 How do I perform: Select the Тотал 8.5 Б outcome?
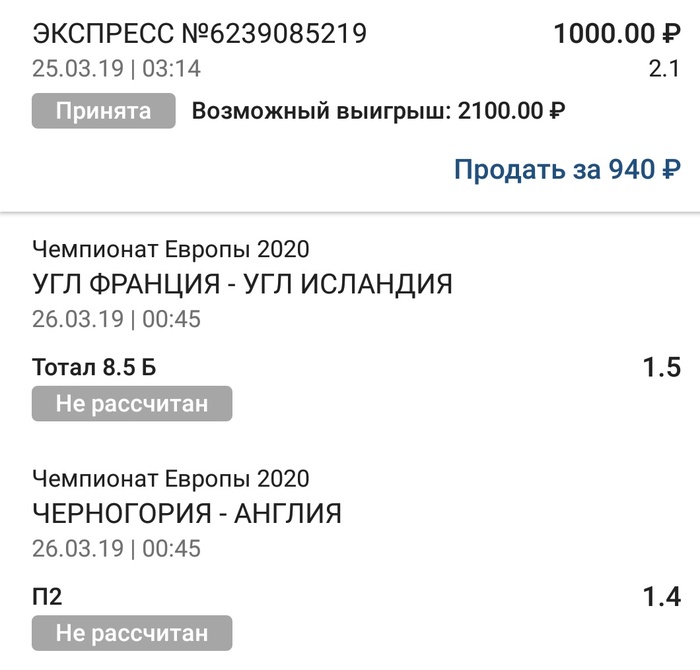coord(94,368)
